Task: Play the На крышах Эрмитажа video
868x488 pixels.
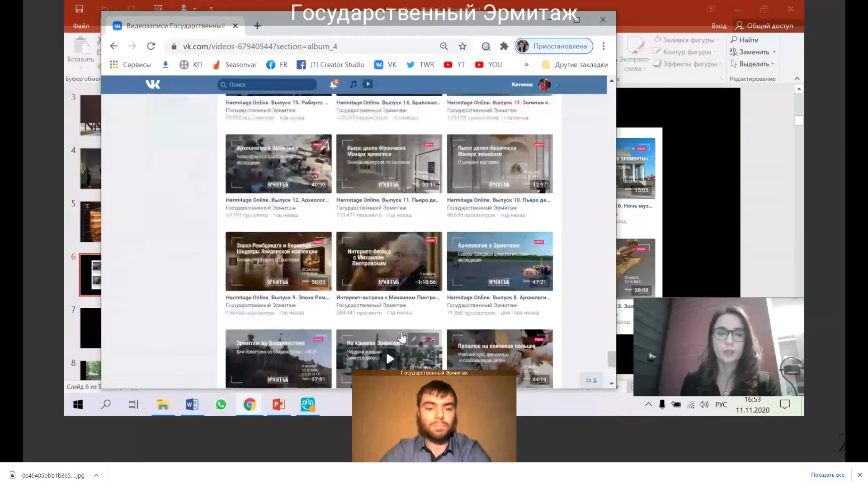Action: (389, 359)
